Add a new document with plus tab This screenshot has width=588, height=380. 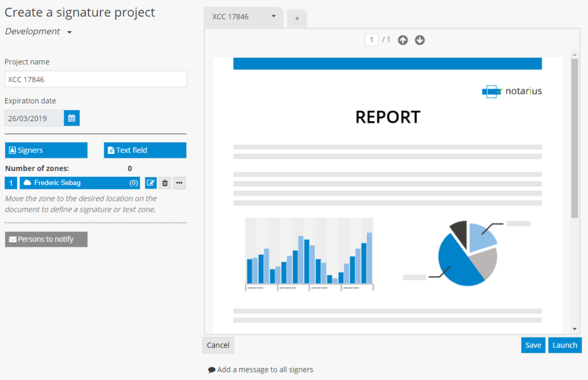pyautogui.click(x=297, y=18)
